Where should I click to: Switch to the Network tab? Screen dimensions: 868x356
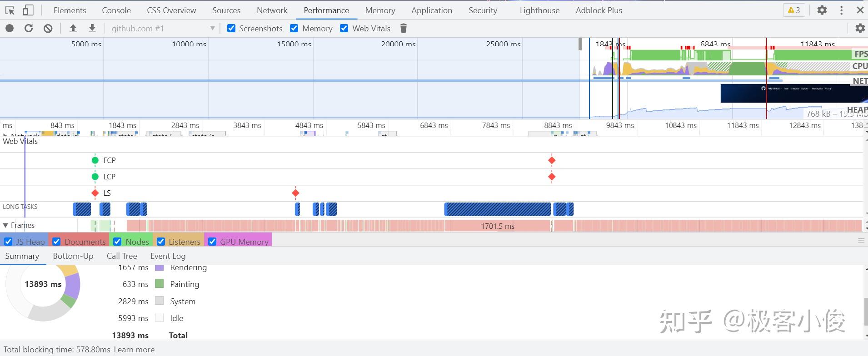(272, 10)
